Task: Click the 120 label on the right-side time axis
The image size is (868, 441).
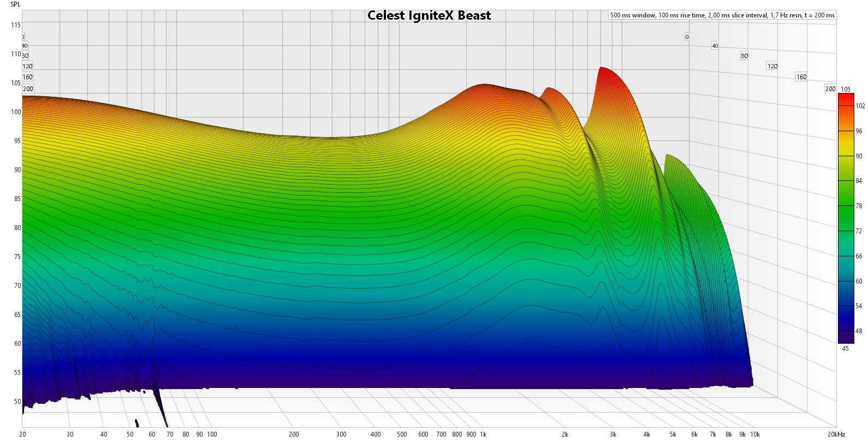Action: 772,66
